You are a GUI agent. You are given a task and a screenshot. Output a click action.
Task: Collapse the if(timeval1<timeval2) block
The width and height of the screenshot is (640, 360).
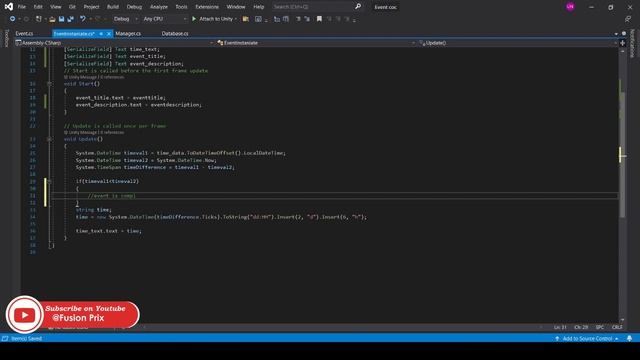click(49, 181)
